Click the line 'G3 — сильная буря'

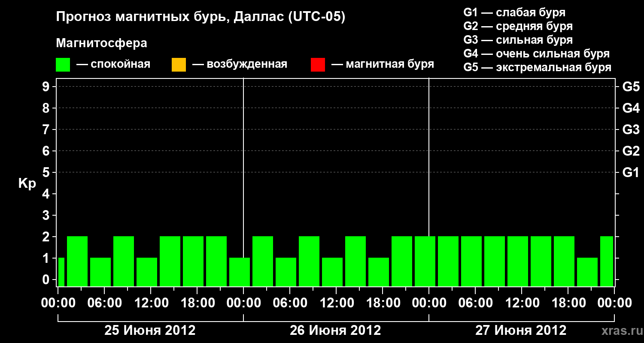coord(518,40)
